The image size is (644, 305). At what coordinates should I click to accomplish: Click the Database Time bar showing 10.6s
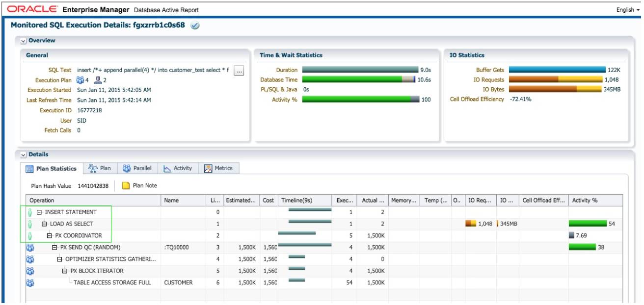click(x=359, y=79)
